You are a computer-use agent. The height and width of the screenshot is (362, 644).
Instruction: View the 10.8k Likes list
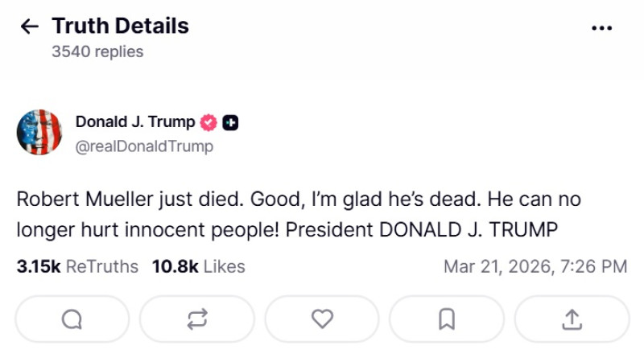198,266
